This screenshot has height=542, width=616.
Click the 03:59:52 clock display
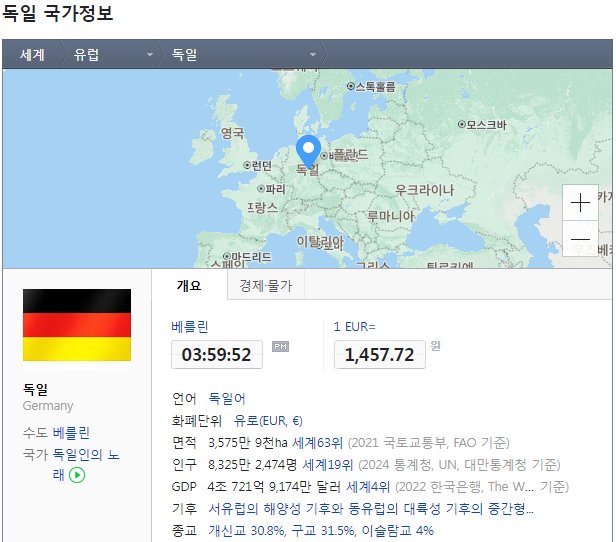pos(216,354)
